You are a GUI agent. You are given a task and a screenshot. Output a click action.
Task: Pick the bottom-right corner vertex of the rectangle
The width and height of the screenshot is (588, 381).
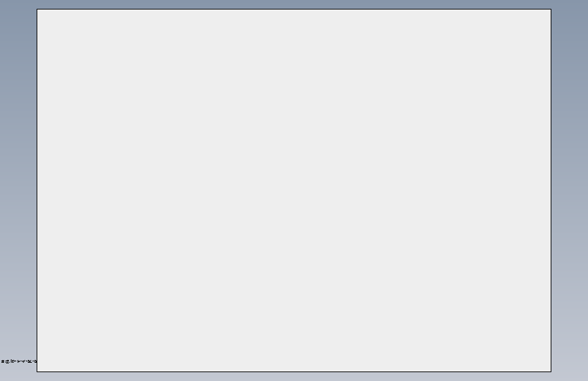tap(551, 372)
